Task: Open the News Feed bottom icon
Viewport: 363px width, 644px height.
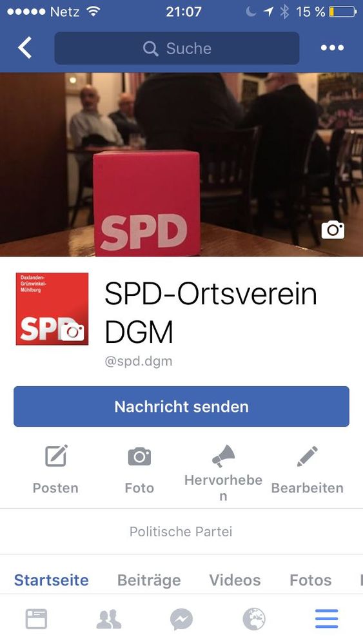Action: point(36,619)
